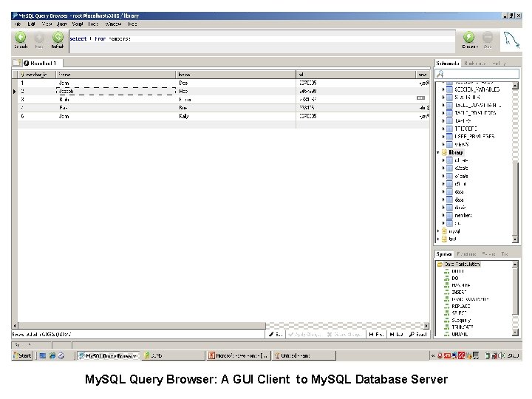Viewport: 532px width, 399px height.
Task: Click the syntax icon beside TRUNCATE
Action: [447, 327]
